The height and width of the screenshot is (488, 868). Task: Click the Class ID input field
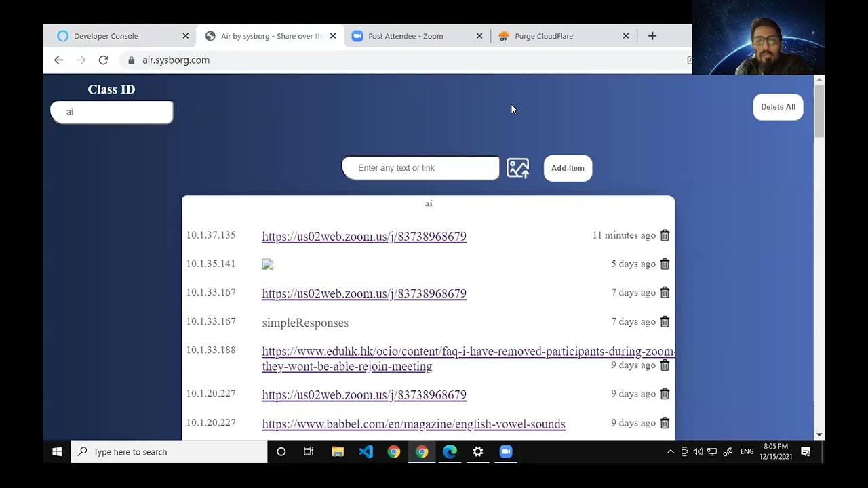(112, 112)
